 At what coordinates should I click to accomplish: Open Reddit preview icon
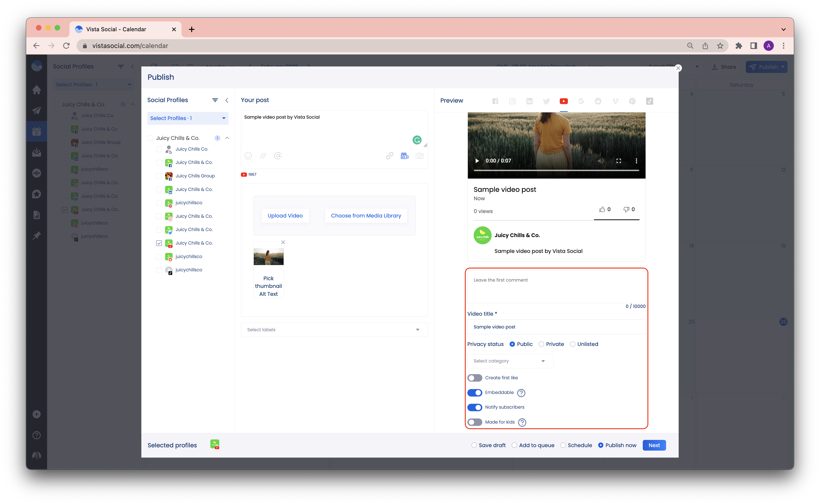598,101
